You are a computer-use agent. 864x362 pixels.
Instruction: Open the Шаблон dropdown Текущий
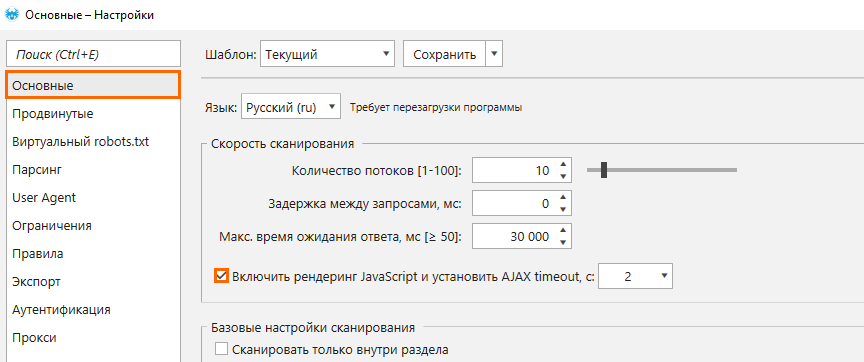coord(327,54)
